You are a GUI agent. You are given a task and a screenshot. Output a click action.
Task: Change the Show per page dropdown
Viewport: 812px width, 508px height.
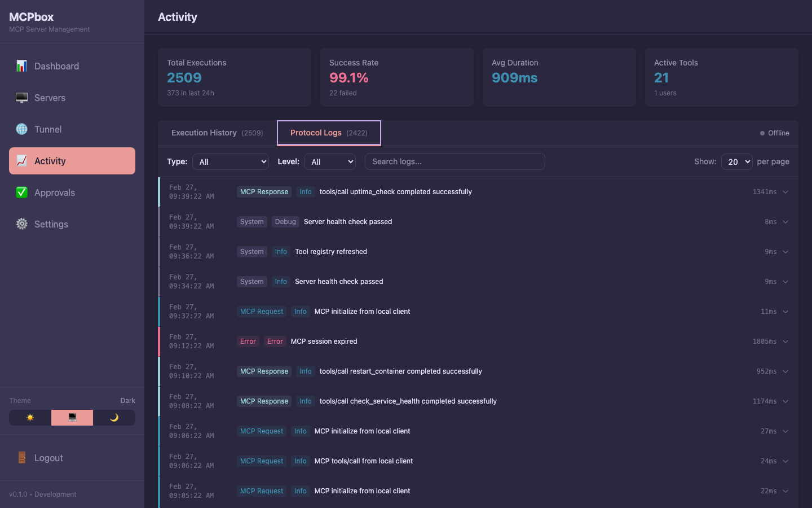(x=737, y=161)
